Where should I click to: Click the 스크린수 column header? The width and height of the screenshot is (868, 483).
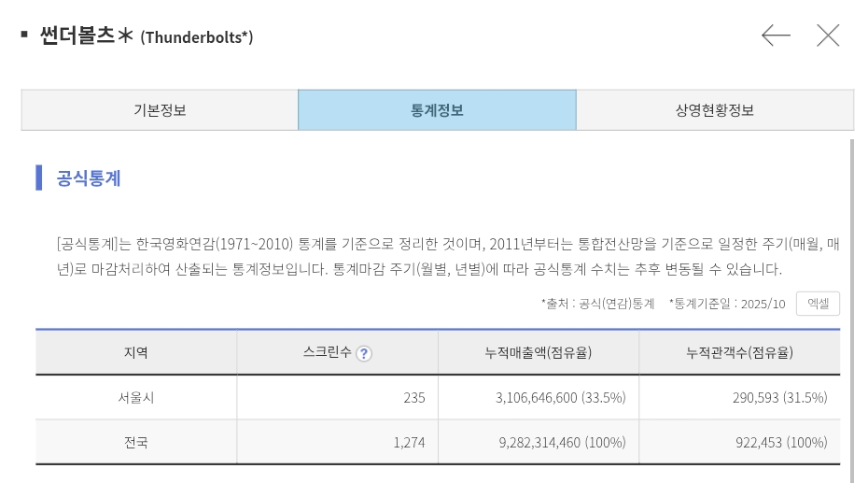pyautogui.click(x=328, y=352)
